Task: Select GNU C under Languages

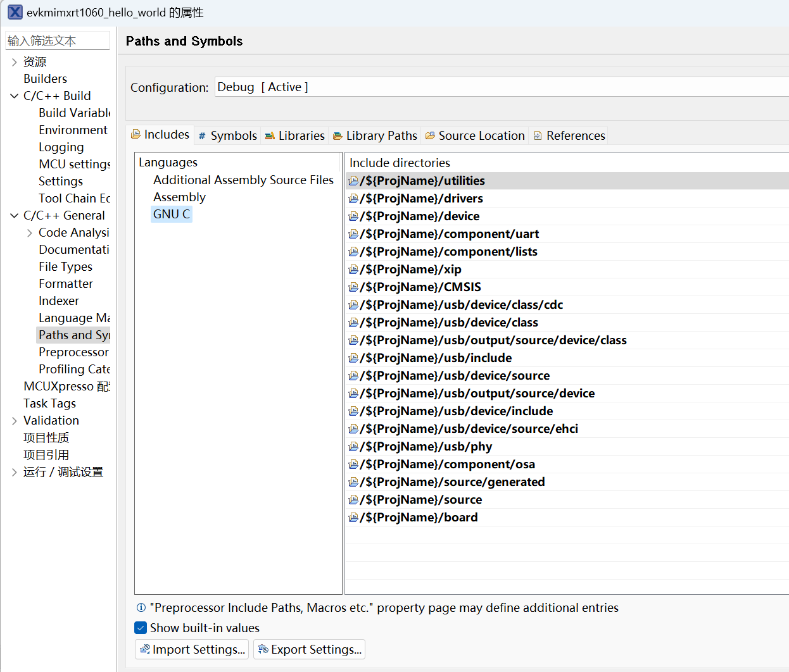Action: tap(171, 214)
